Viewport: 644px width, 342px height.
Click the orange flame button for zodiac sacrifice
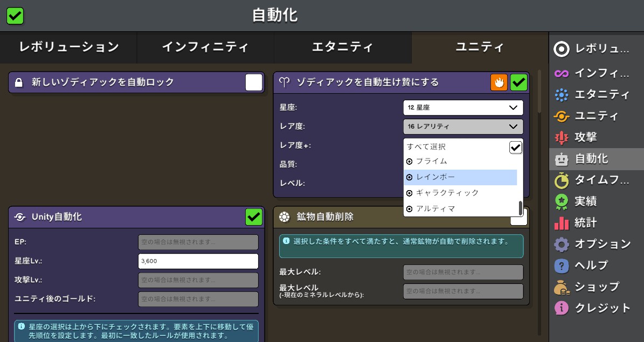tap(499, 82)
